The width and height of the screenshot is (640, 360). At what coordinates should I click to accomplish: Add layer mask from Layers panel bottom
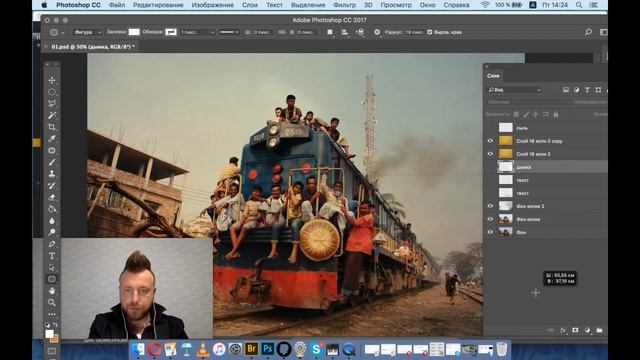[575, 330]
